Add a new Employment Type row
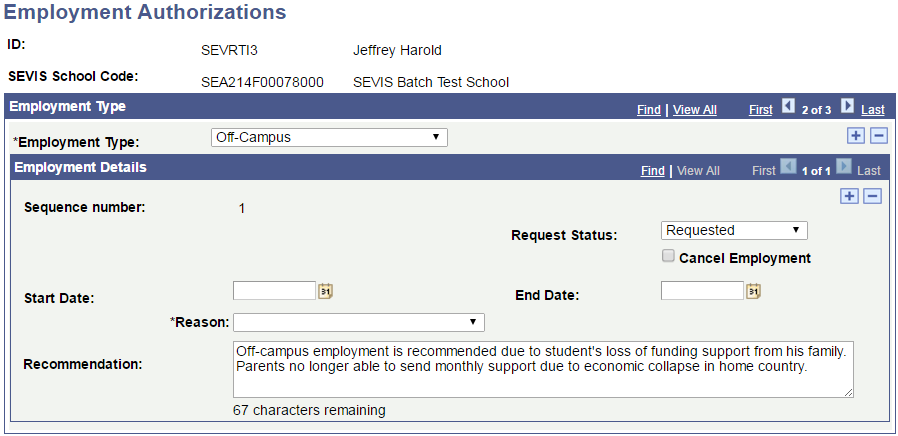The width and height of the screenshot is (898, 436). pyautogui.click(x=853, y=136)
